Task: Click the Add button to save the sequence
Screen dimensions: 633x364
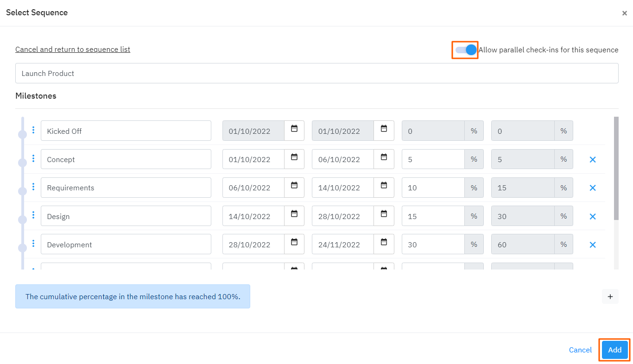Action: (x=614, y=350)
